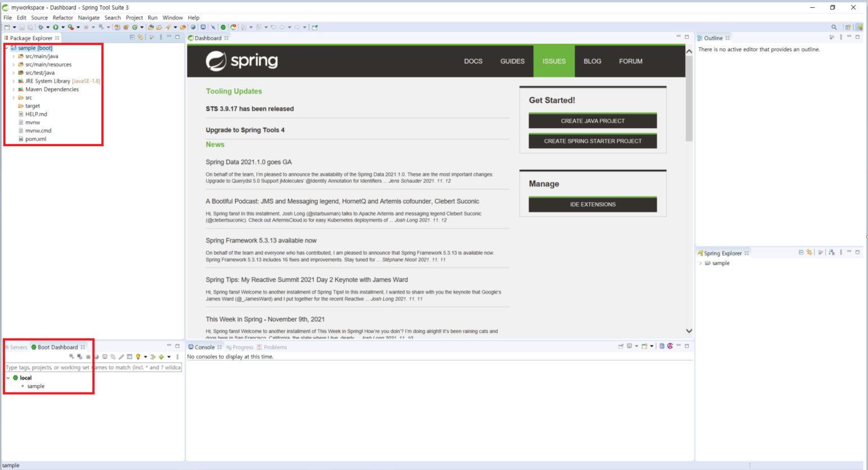Collapse all in Spring Explorer

tap(801, 252)
